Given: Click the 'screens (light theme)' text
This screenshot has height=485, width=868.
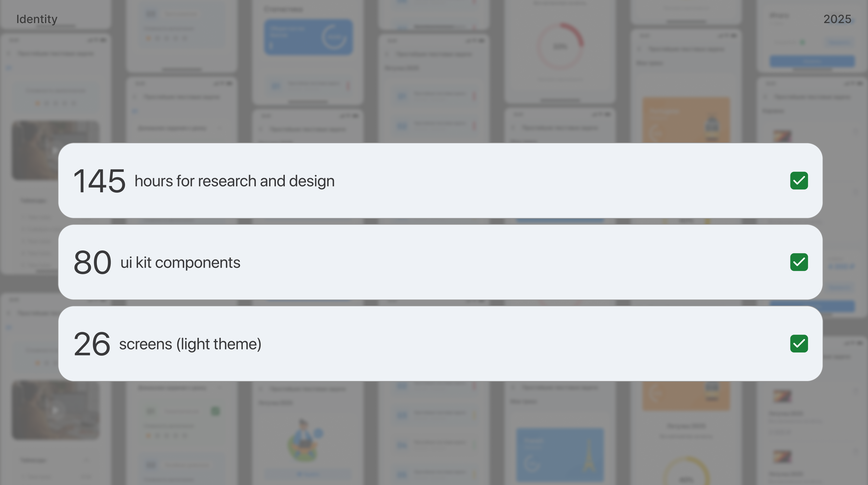Looking at the screenshot, I should pyautogui.click(x=190, y=344).
